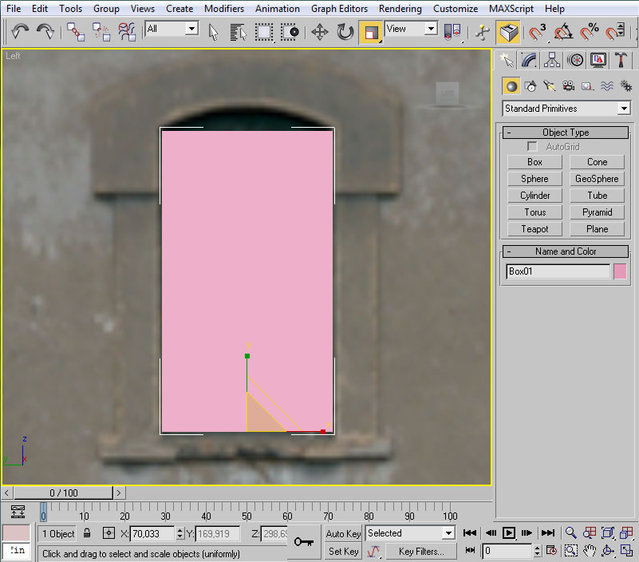This screenshot has height=562, width=639.
Task: Open the Utilities hammer tab
Action: coord(621,61)
